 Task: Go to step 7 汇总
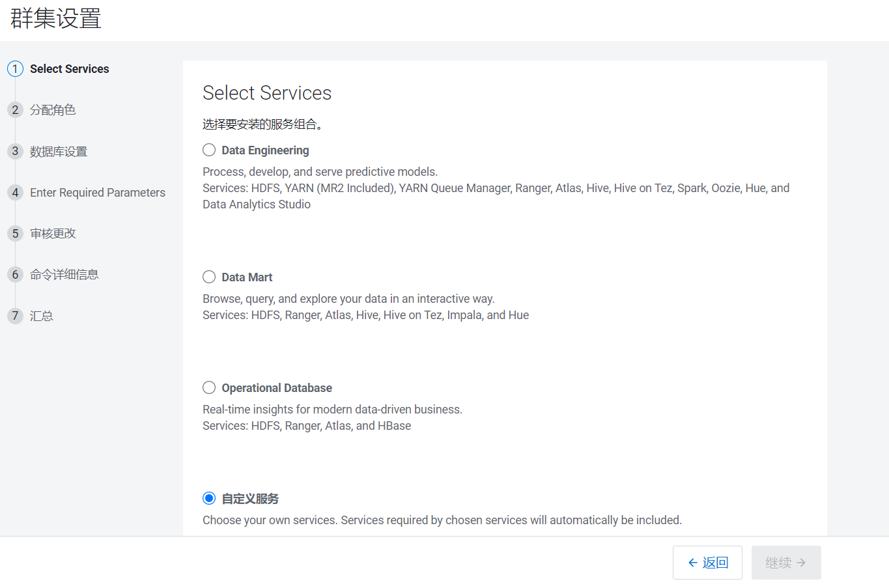[42, 316]
